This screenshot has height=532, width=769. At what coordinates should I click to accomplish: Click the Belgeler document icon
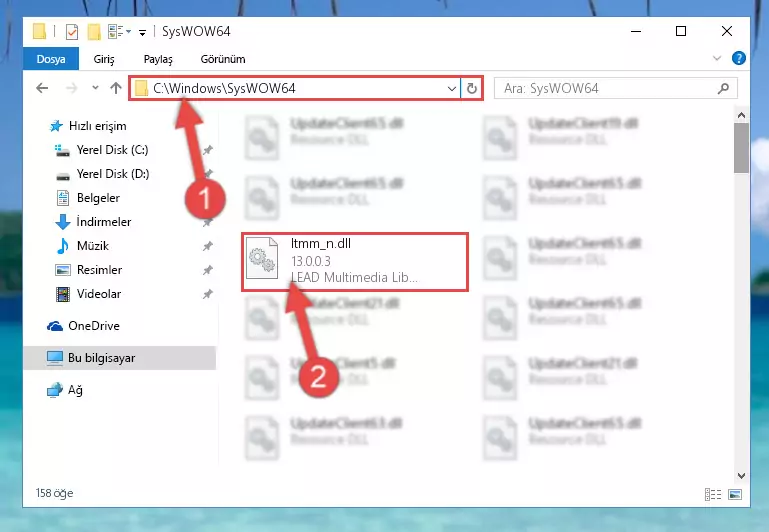63,198
